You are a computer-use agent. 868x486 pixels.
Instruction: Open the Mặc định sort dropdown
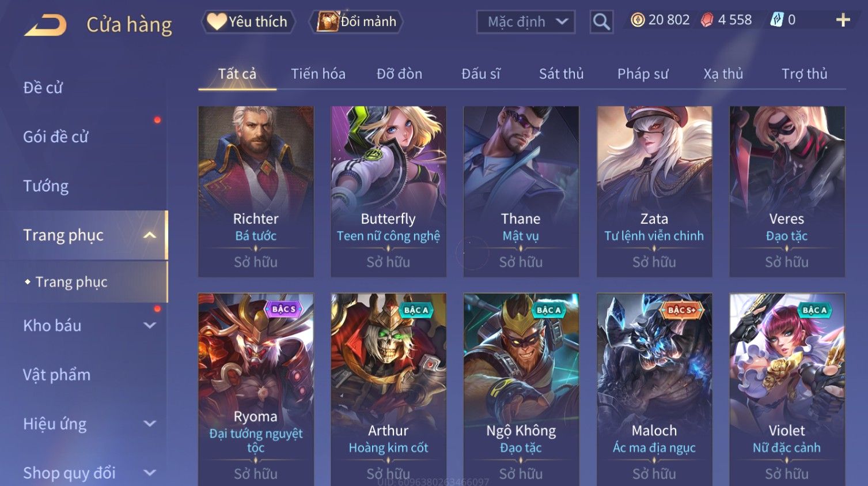tap(526, 22)
